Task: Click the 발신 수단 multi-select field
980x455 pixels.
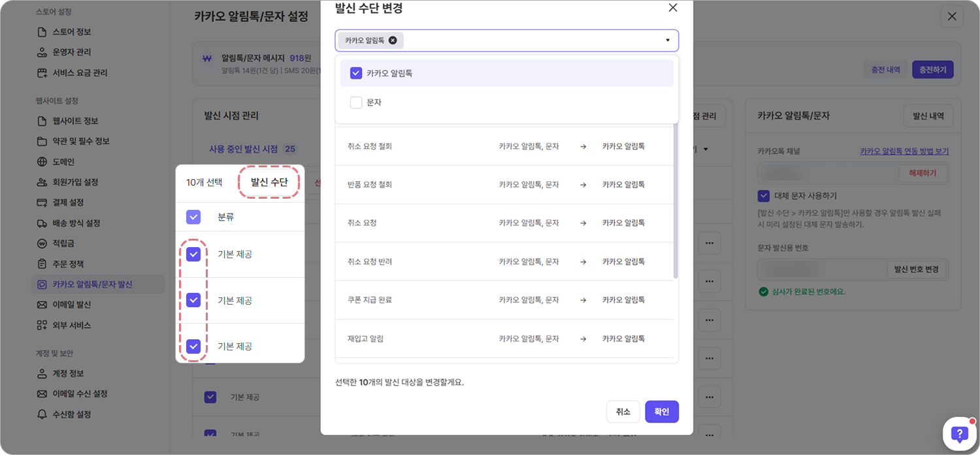Action: coord(507,41)
